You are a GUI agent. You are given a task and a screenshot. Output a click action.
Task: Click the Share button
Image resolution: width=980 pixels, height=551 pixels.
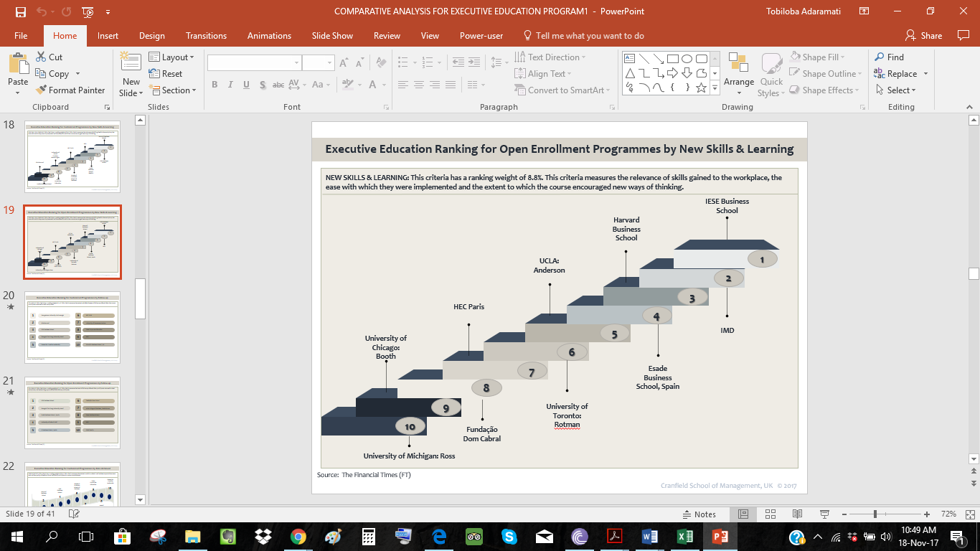click(924, 36)
